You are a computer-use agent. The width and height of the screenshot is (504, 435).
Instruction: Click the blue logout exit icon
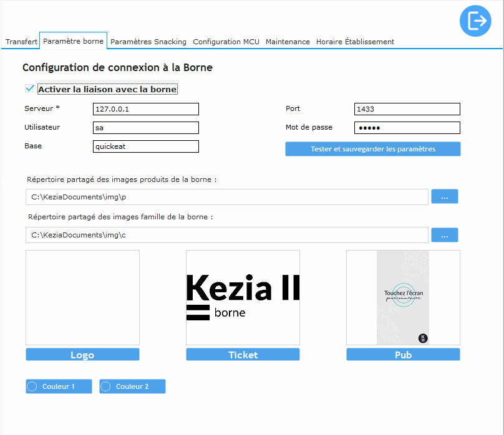click(475, 20)
